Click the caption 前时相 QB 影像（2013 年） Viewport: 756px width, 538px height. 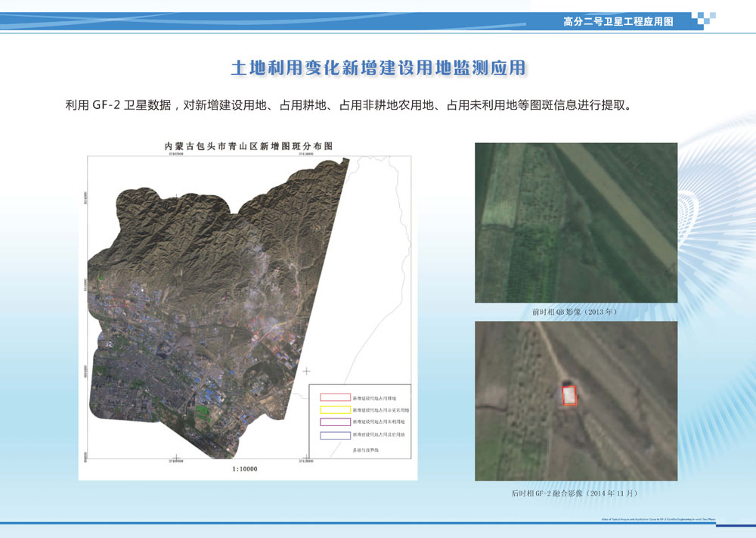tap(575, 313)
